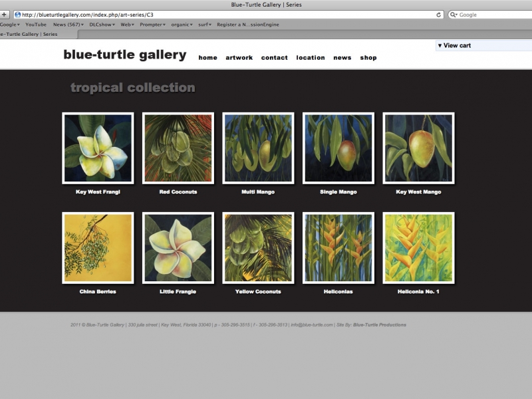The height and width of the screenshot is (399, 532).
Task: Open the location menu item
Action: (311, 58)
